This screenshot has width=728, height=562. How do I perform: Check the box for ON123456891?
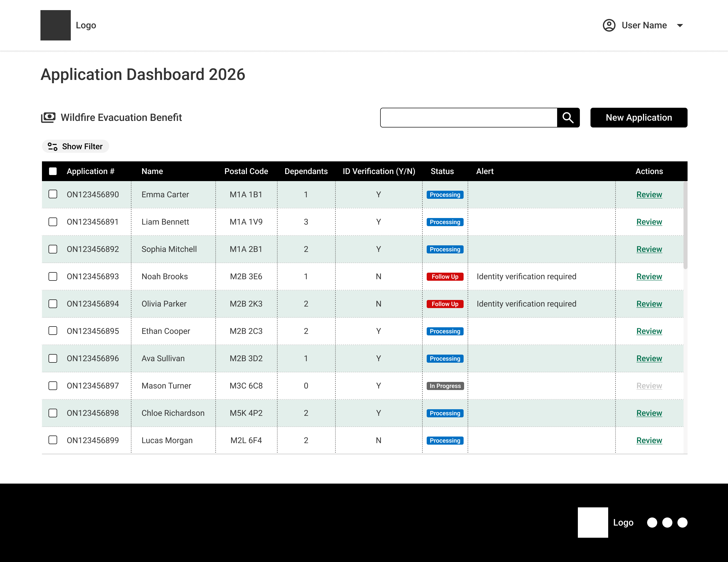click(53, 222)
